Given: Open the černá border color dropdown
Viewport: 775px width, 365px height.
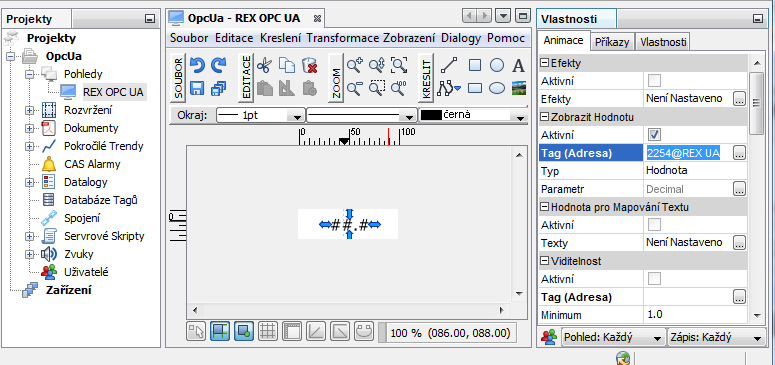Looking at the screenshot, I should (x=519, y=116).
